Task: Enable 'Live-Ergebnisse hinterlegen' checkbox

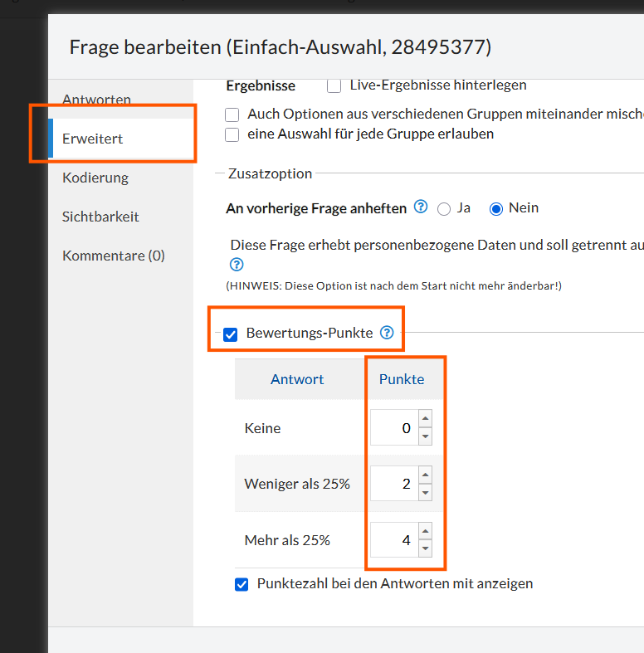Action: pyautogui.click(x=334, y=85)
